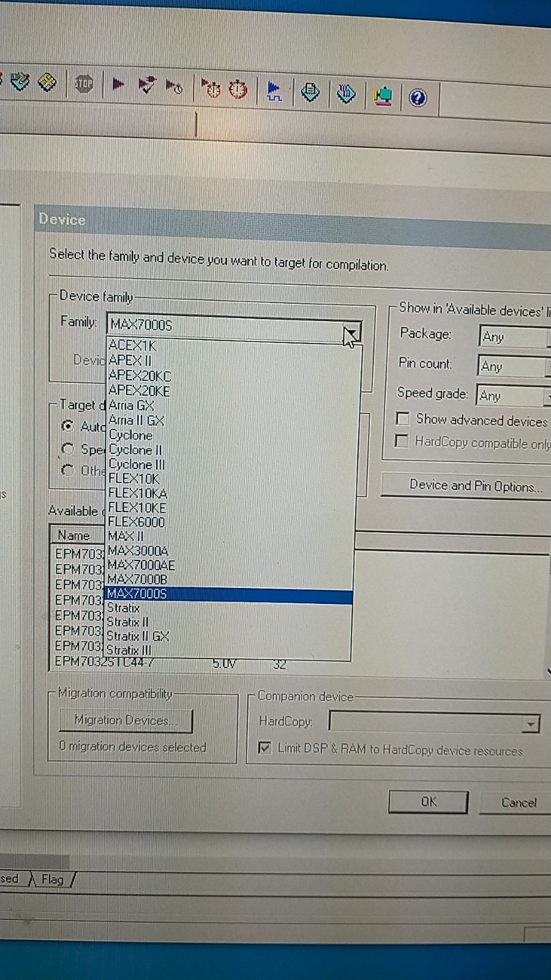551x980 pixels.
Task: Confirm with the OK button
Action: (428, 802)
